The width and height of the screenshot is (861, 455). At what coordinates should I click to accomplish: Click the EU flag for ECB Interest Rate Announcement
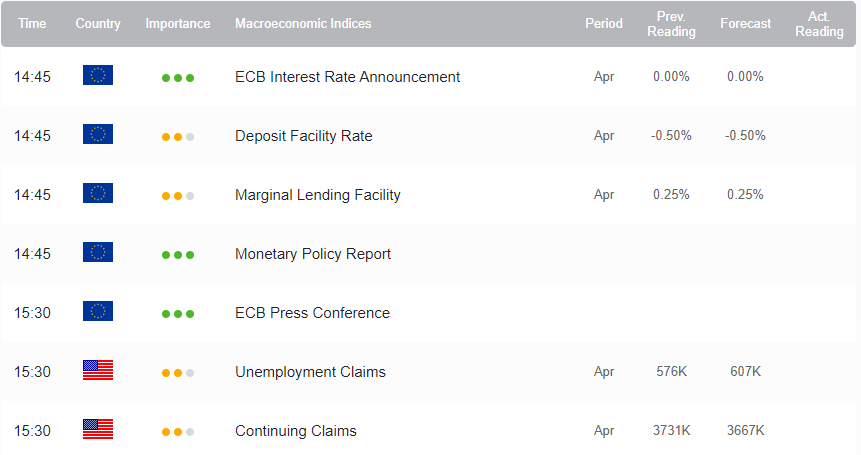[x=98, y=75]
